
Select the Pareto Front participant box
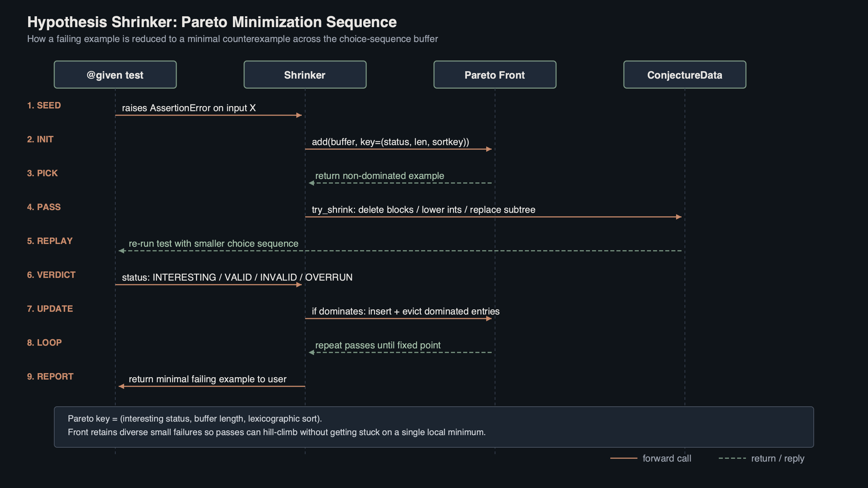point(494,75)
